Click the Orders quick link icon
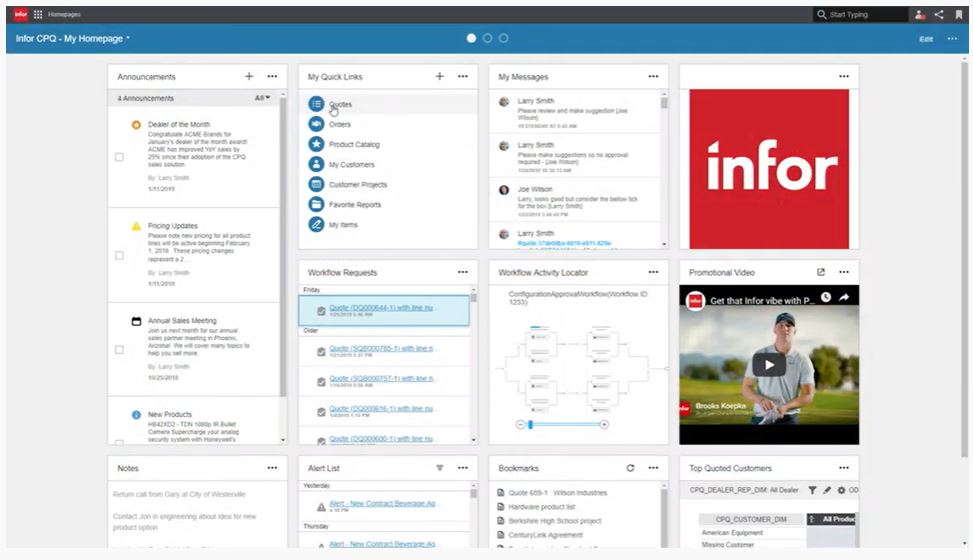This screenshot has height=560, width=973. tap(316, 124)
